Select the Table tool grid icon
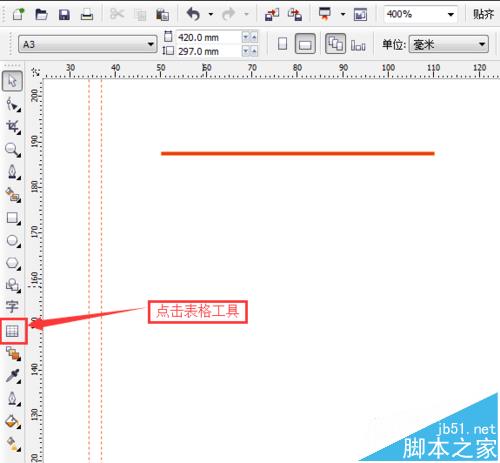Image resolution: width=500 pixels, height=463 pixels. [x=13, y=331]
